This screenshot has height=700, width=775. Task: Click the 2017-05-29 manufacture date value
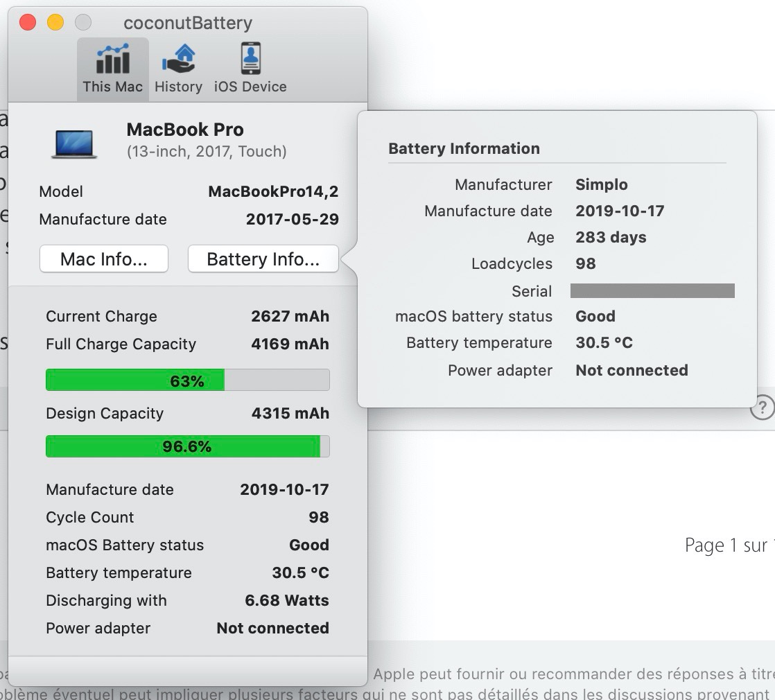pos(293,219)
